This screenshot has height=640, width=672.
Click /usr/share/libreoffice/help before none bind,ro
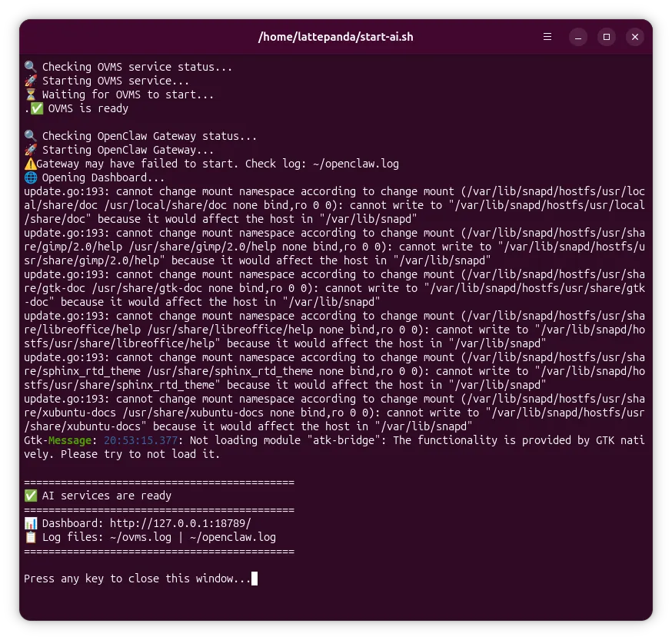point(230,330)
